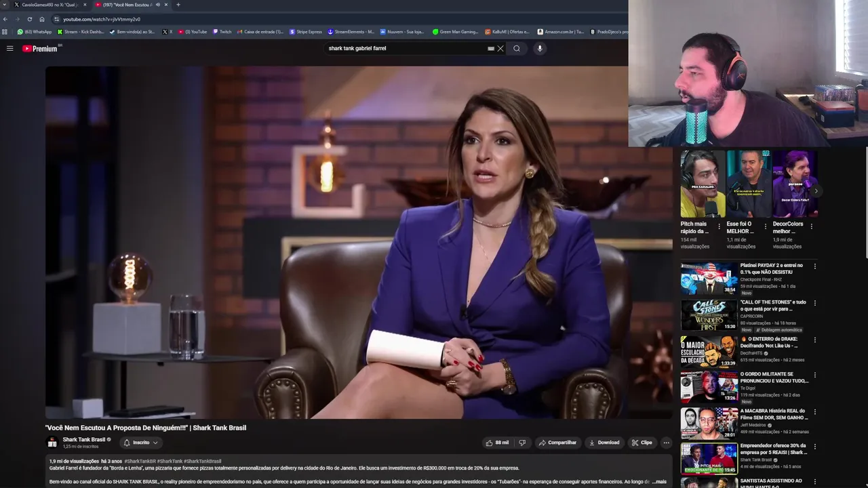
Task: Create a clip with Clipe button
Action: pos(642,443)
